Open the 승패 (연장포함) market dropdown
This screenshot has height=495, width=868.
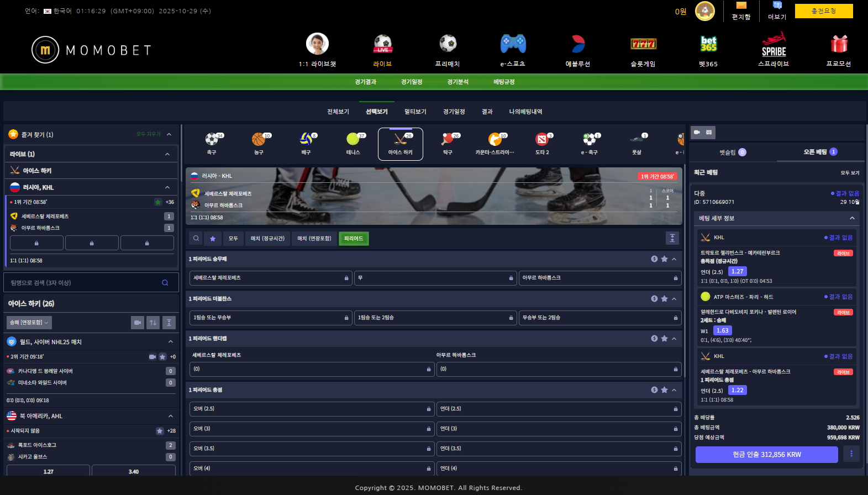tap(29, 323)
